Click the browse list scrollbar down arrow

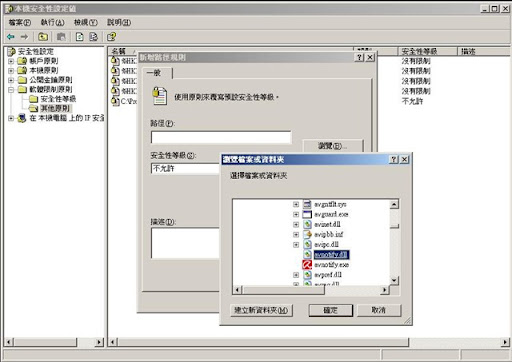tap(394, 280)
